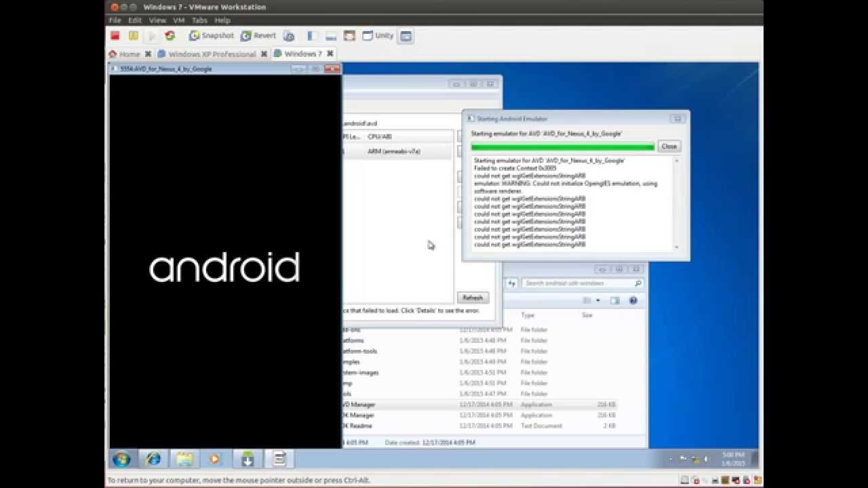Click scroll-up arrow in the emulator log
868x488 pixels.
[676, 161]
